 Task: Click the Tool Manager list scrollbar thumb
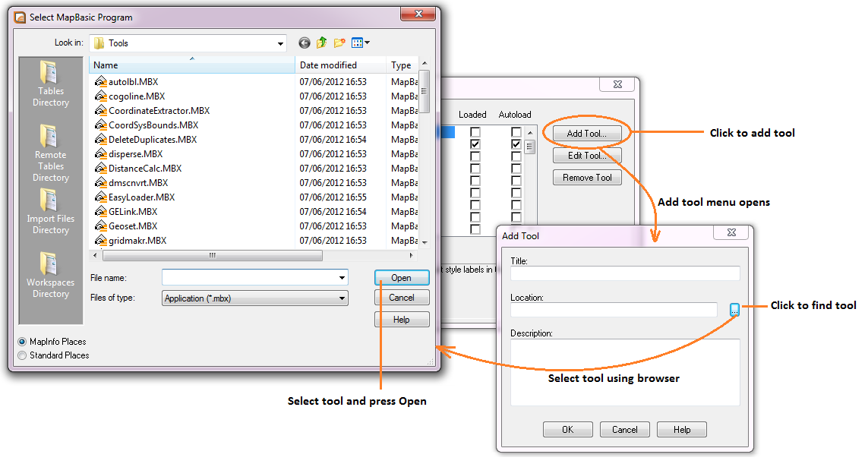(530, 147)
